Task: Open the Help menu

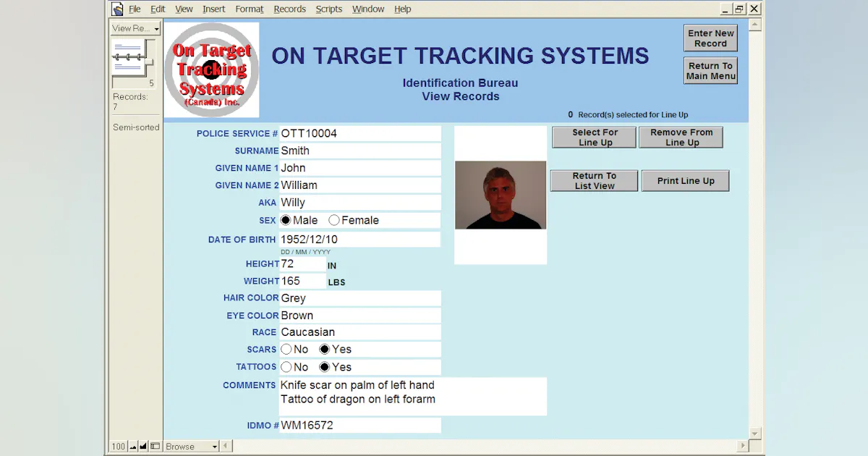Action: [403, 9]
